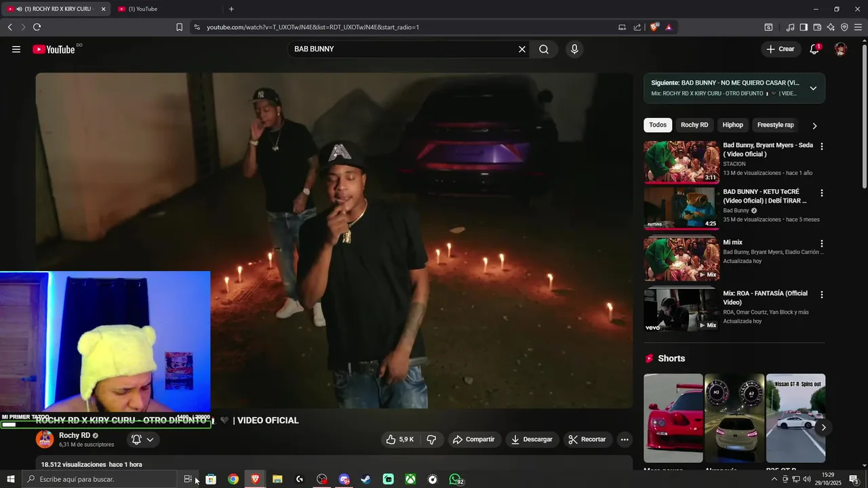Show hidden system tray icons
The image size is (868, 488).
[774, 479]
